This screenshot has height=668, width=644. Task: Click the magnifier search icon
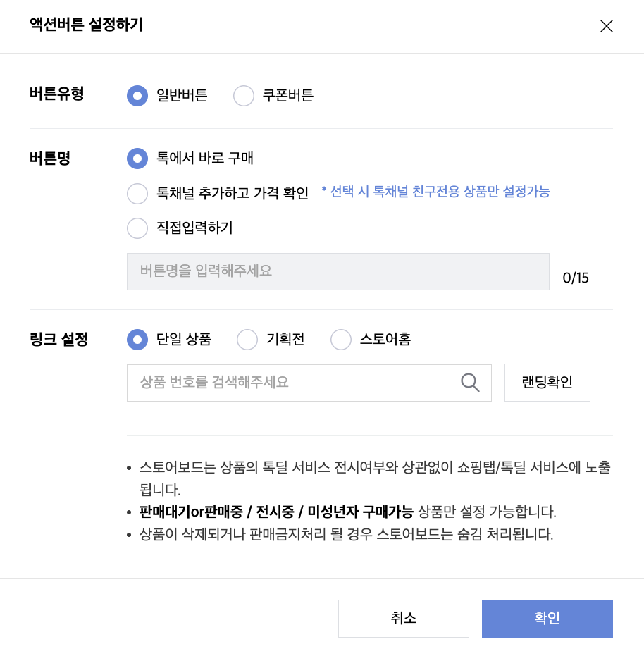(470, 383)
